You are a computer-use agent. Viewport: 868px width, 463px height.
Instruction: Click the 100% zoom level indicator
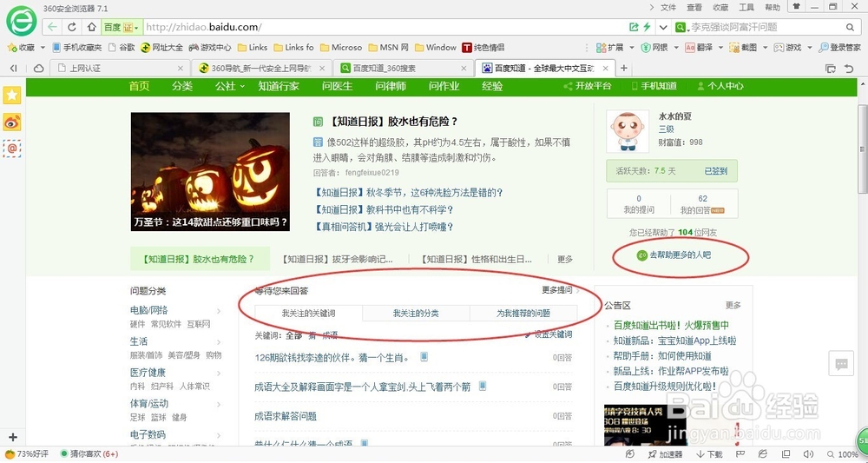843,454
